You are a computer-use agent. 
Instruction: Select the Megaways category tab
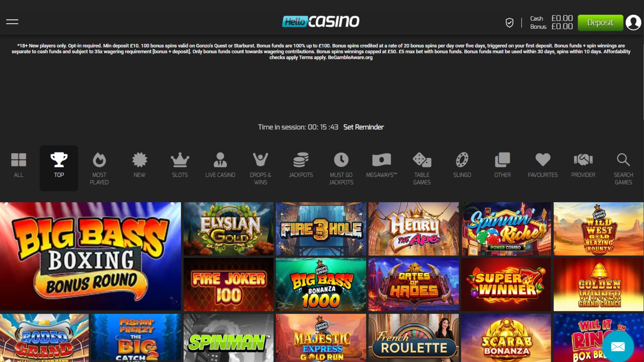pos(382,165)
